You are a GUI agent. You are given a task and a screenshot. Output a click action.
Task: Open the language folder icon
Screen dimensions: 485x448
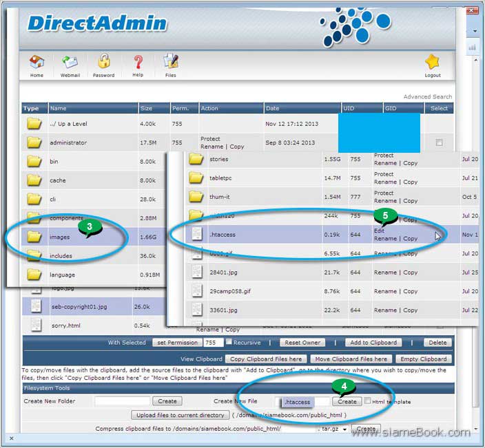point(34,275)
